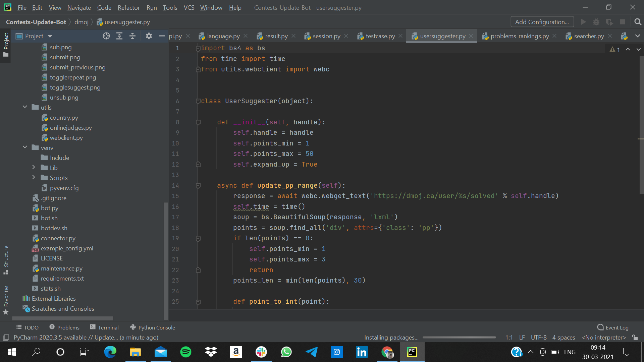
Task: Hide the Project tool window with minus icon
Action: tap(162, 36)
